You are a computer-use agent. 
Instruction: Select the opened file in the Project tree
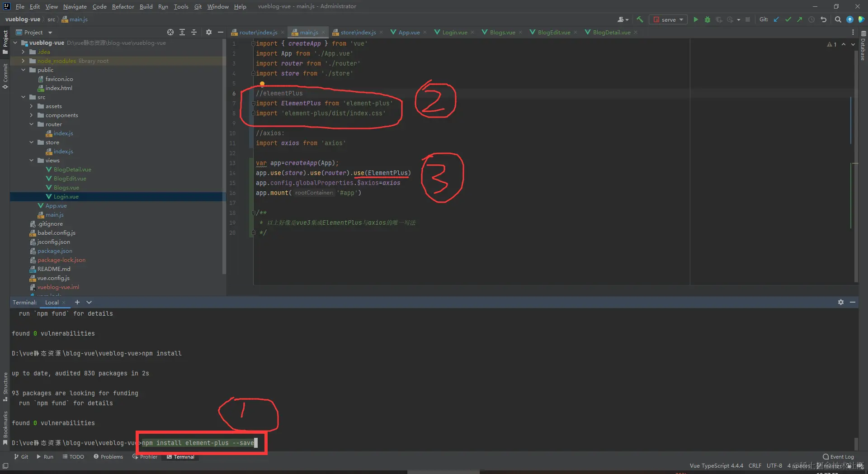[170, 32]
